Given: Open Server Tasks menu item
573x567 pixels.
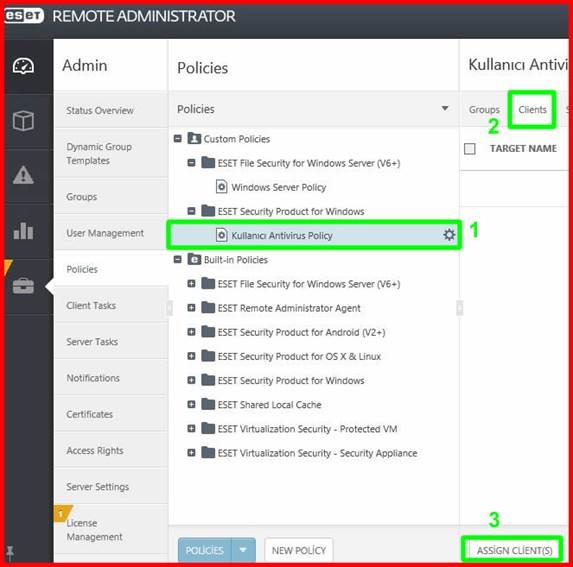Looking at the screenshot, I should click(x=111, y=342).
